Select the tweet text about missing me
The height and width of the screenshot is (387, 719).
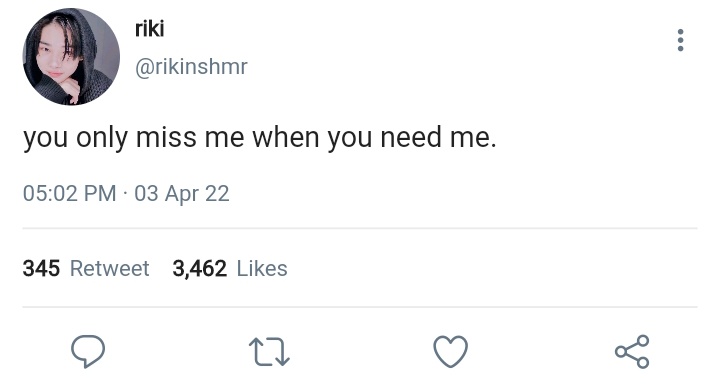click(260, 137)
